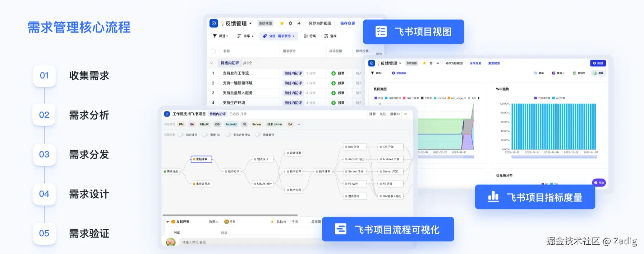Click the 查找 search icon in list view
644x254 pixels.
click(x=326, y=36)
